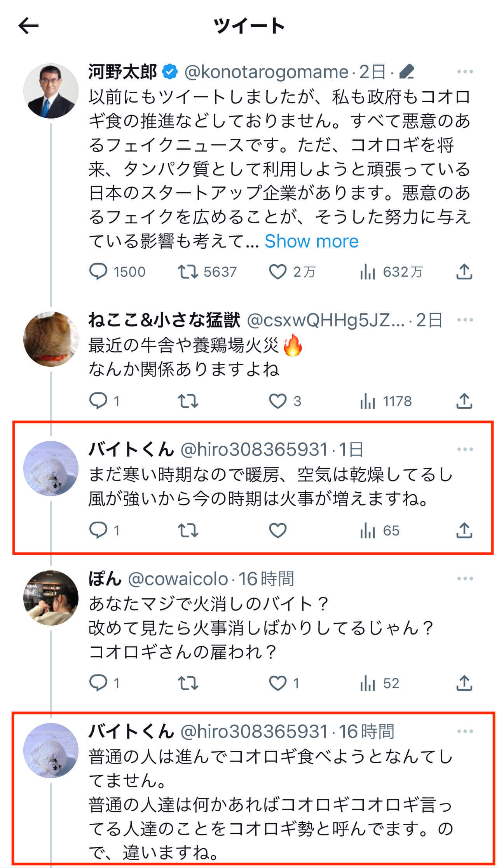The height and width of the screenshot is (868, 499).
Task: Tap the back arrow at top
Action: click(28, 26)
